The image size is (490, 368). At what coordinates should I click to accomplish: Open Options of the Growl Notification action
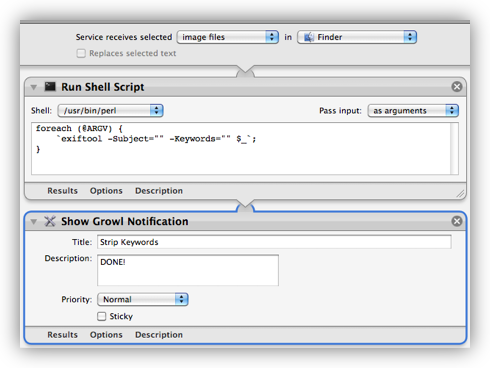pos(106,335)
